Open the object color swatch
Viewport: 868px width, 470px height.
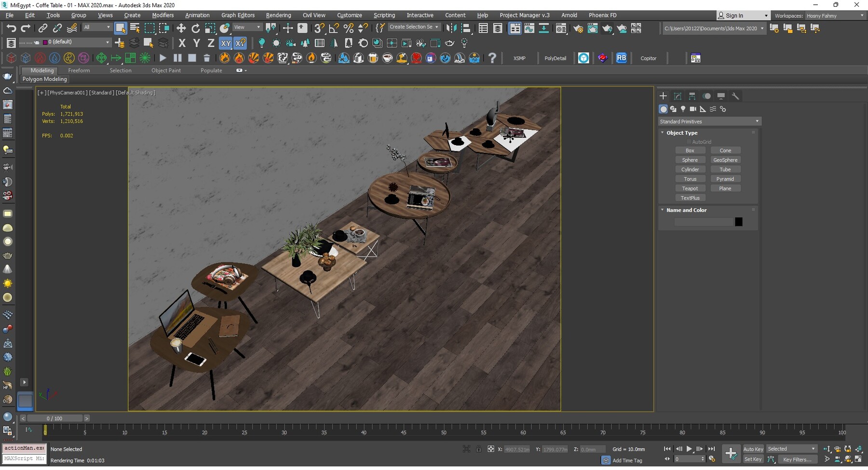click(x=739, y=222)
